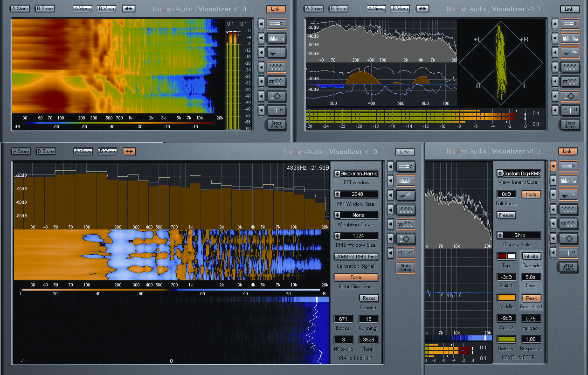The image size is (588, 375).
Task: Open the Blackman-Harris FFT window dropdown
Action: point(356,174)
